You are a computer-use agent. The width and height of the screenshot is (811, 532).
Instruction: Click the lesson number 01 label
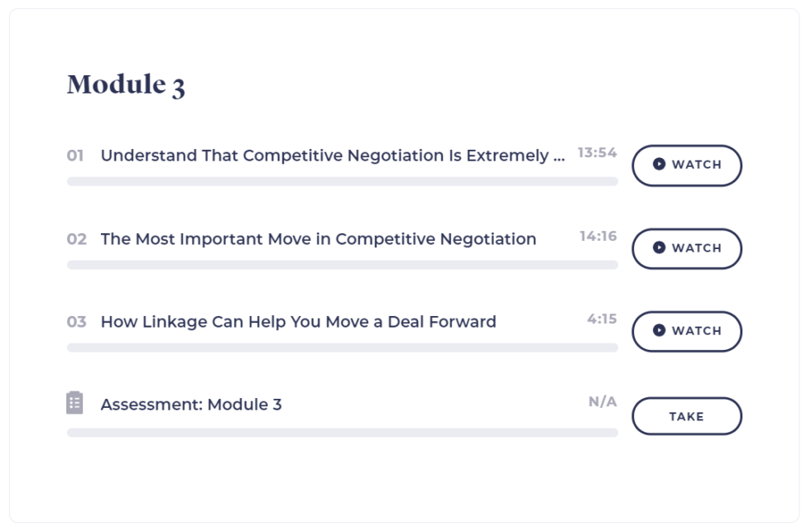coord(77,154)
